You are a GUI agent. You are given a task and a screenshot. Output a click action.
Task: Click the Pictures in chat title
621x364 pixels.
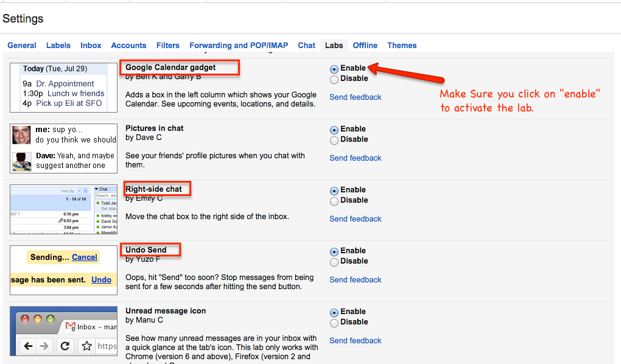(155, 128)
